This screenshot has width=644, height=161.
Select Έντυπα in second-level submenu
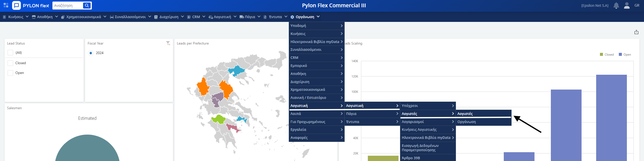(x=372, y=122)
